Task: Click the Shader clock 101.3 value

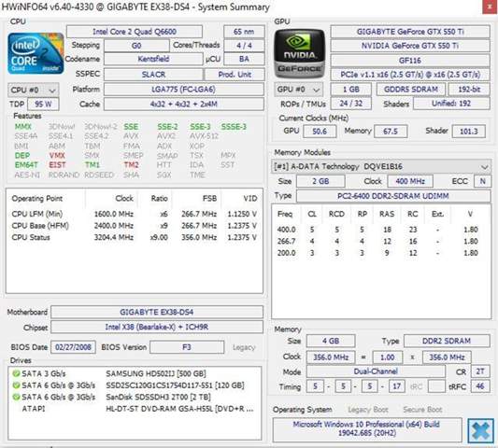Action: pos(469,131)
